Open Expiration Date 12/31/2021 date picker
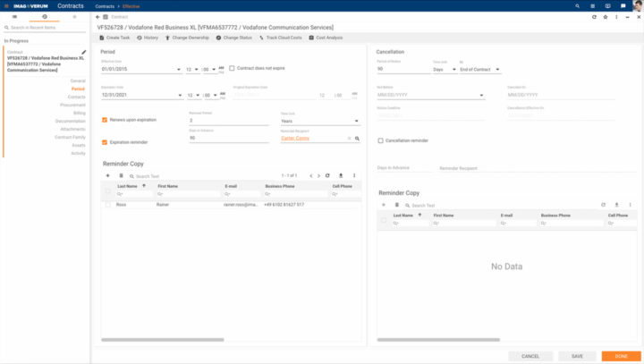This screenshot has width=644, height=364. pyautogui.click(x=180, y=96)
